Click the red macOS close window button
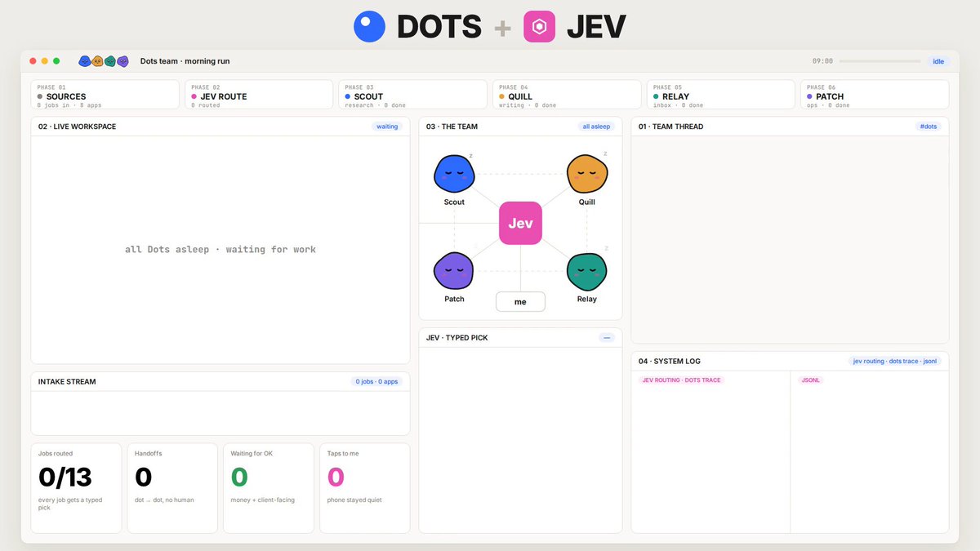980x551 pixels. tap(33, 61)
